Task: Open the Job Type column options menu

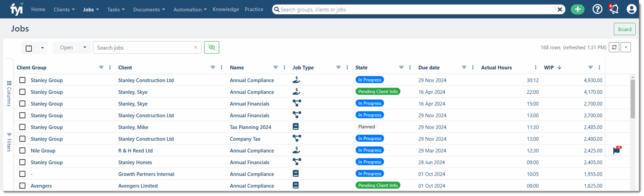Action: point(347,67)
